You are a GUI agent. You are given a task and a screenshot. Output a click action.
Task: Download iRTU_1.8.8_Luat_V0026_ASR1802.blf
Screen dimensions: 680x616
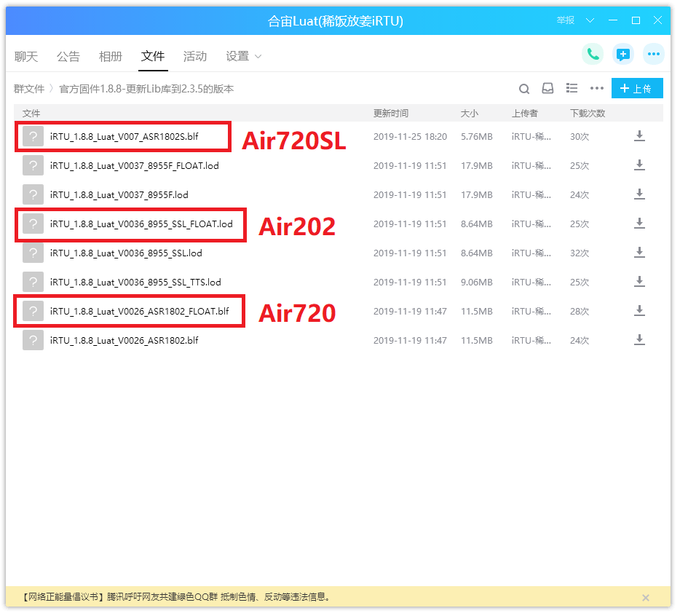click(x=639, y=340)
